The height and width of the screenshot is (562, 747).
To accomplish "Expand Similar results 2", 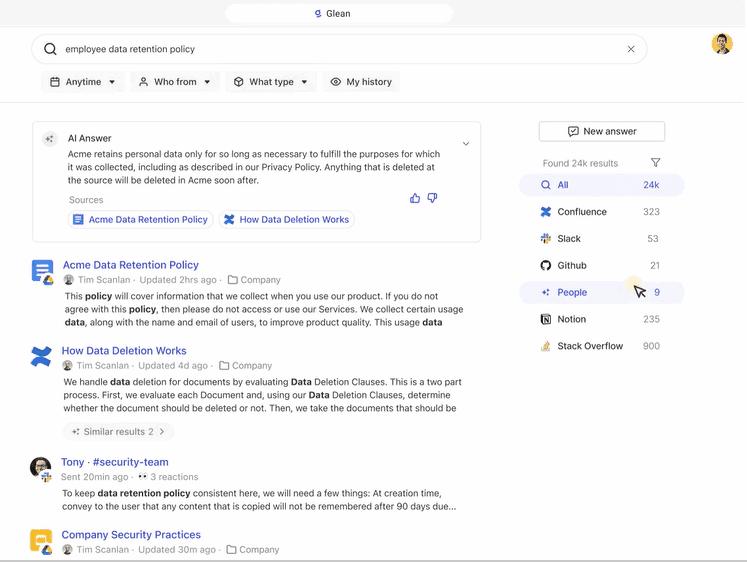I will pyautogui.click(x=118, y=432).
